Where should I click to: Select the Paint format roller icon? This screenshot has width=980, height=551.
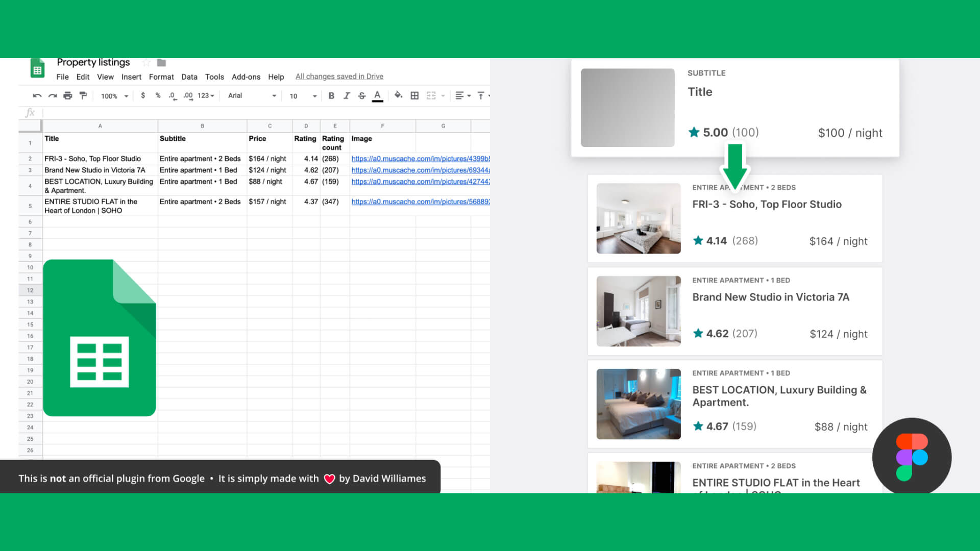(83, 95)
